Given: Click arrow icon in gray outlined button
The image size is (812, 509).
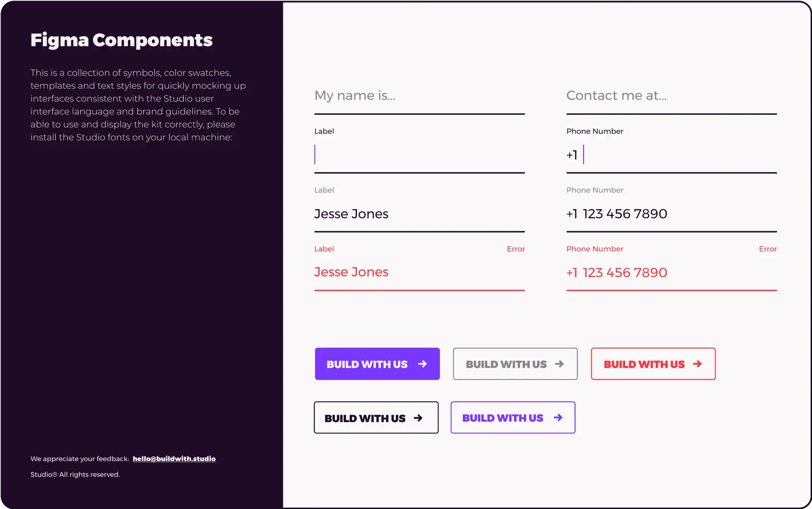Looking at the screenshot, I should click(559, 364).
